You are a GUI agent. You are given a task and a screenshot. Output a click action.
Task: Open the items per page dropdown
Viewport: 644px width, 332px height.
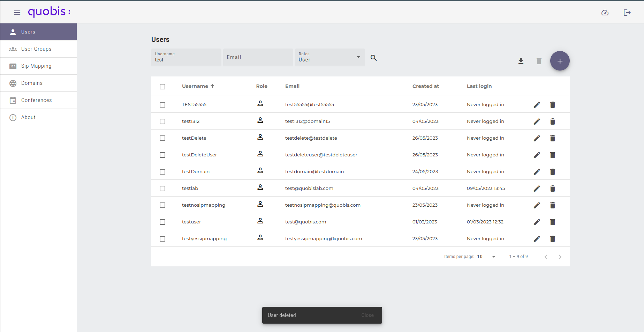[487, 257]
